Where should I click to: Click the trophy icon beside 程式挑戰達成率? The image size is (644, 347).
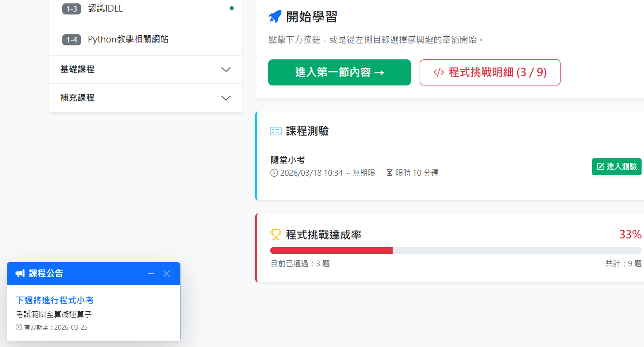[275, 235]
